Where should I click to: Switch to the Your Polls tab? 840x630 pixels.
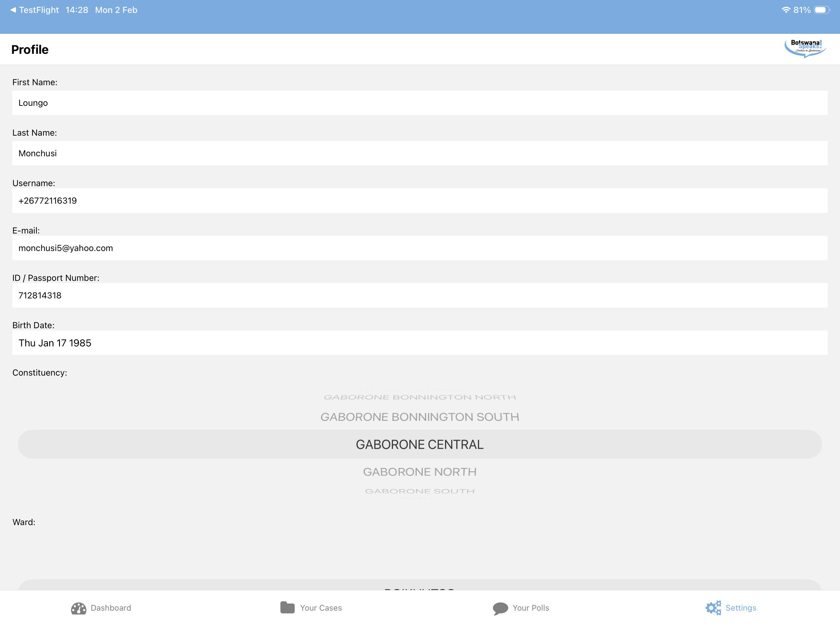click(521, 608)
